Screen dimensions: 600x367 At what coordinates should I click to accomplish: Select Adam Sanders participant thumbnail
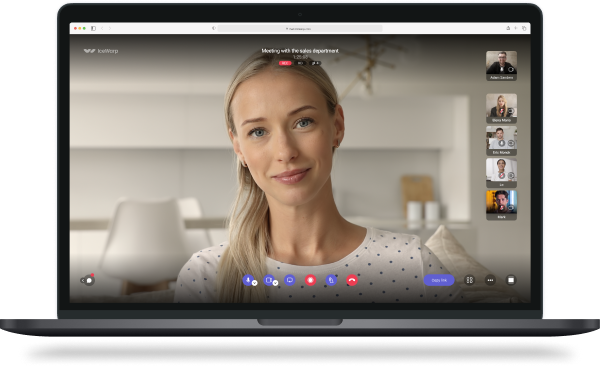501,66
